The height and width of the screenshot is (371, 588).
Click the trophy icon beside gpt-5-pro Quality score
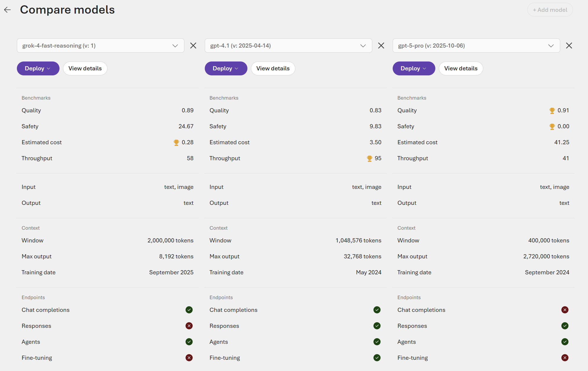click(x=552, y=110)
